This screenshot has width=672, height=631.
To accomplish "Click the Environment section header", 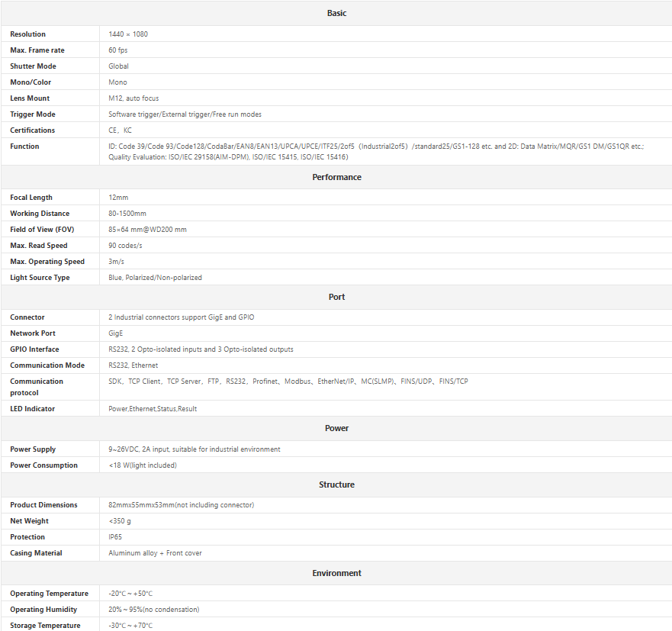I will pos(336,573).
